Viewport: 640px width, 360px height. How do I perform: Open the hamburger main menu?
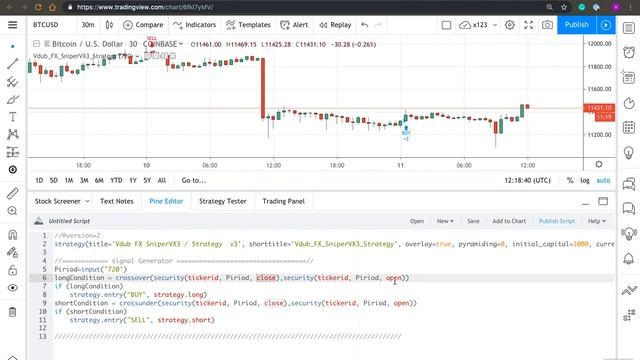click(13, 25)
